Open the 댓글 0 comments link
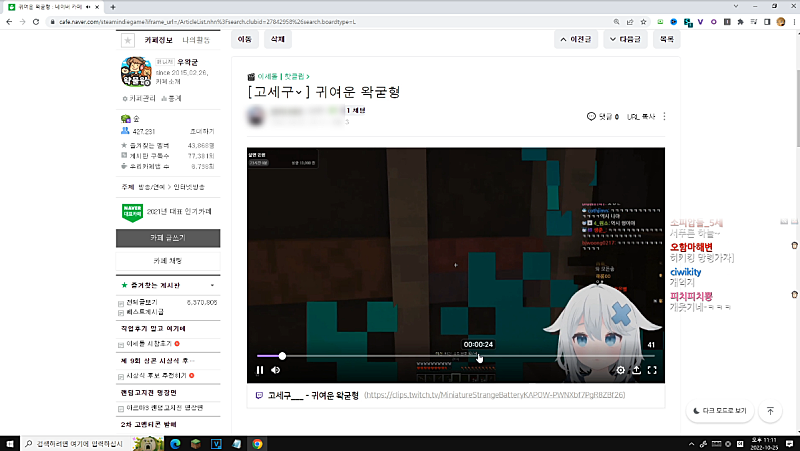This screenshot has width=800, height=451. click(x=603, y=116)
